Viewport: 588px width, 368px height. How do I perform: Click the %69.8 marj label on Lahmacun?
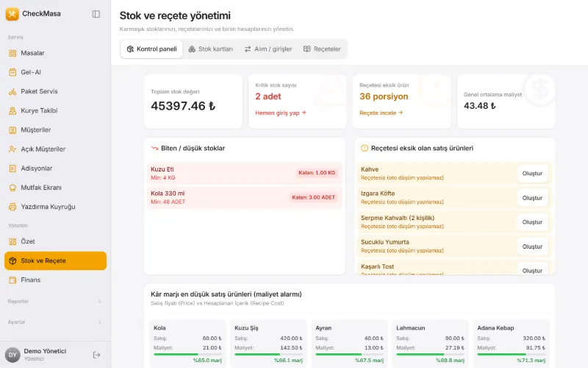pos(450,361)
